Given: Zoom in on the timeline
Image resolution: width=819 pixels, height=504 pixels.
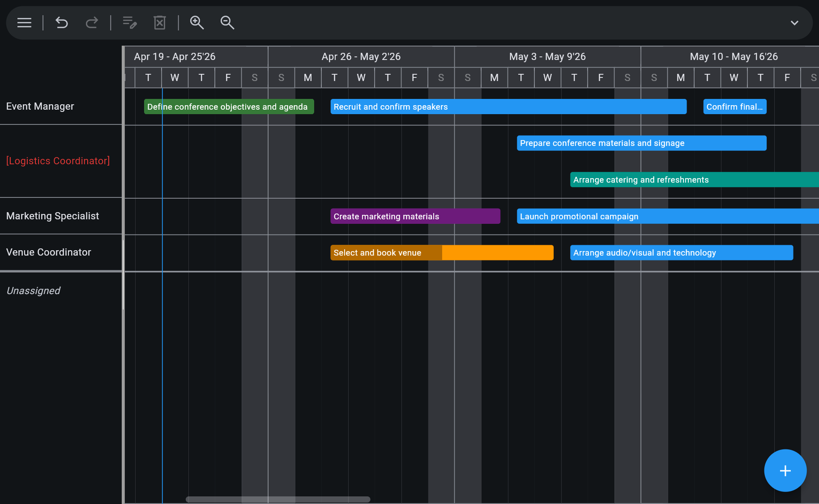Looking at the screenshot, I should pyautogui.click(x=197, y=23).
